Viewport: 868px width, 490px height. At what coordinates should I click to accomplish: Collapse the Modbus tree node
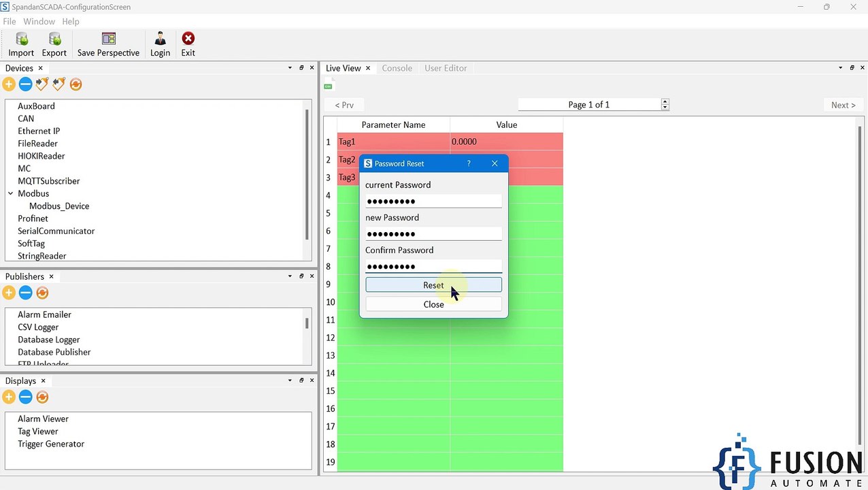(x=11, y=193)
